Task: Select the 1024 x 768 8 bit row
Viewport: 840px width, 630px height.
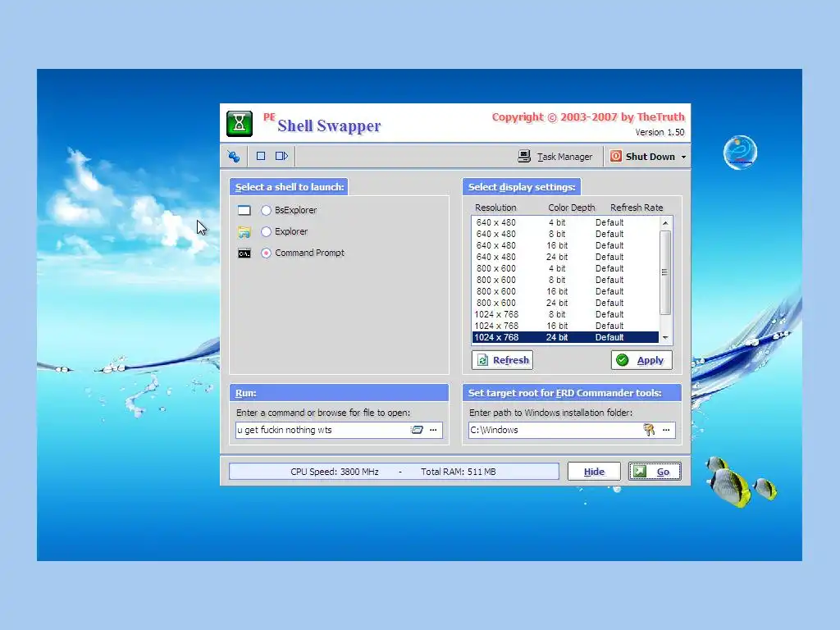Action: pos(565,314)
